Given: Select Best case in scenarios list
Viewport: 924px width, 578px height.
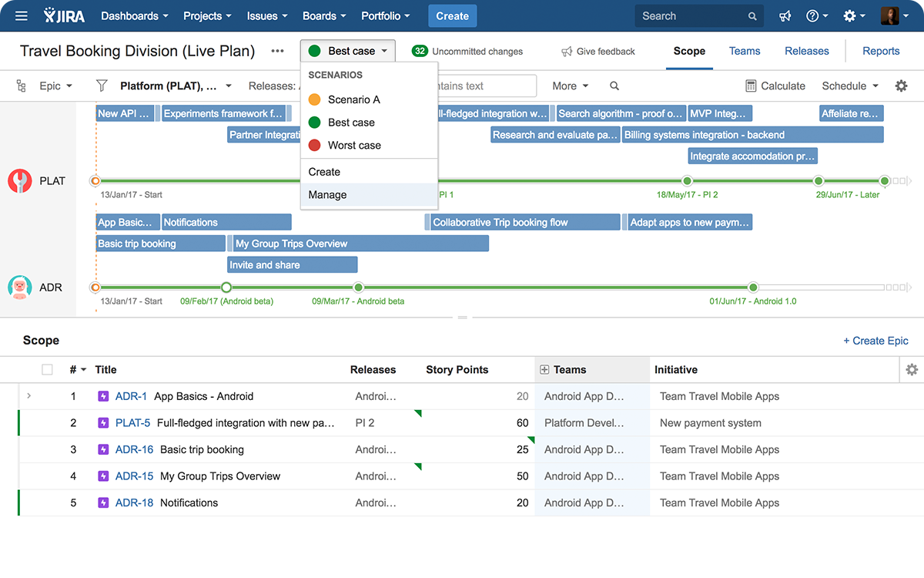Looking at the screenshot, I should pos(369,123).
